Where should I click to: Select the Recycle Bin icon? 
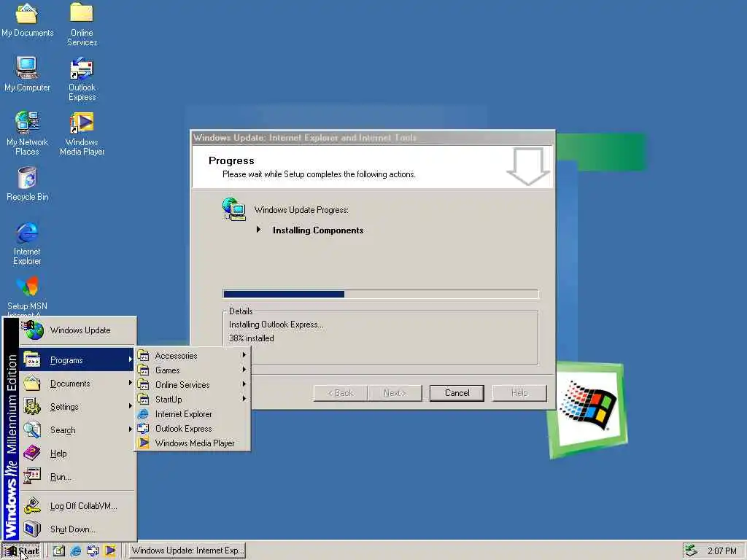click(27, 184)
